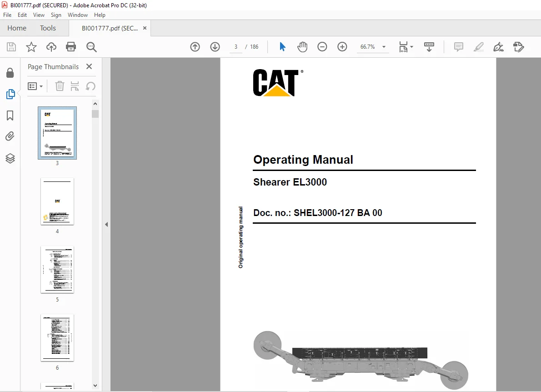
Task: Open fit page options icon
Action: [x=406, y=47]
